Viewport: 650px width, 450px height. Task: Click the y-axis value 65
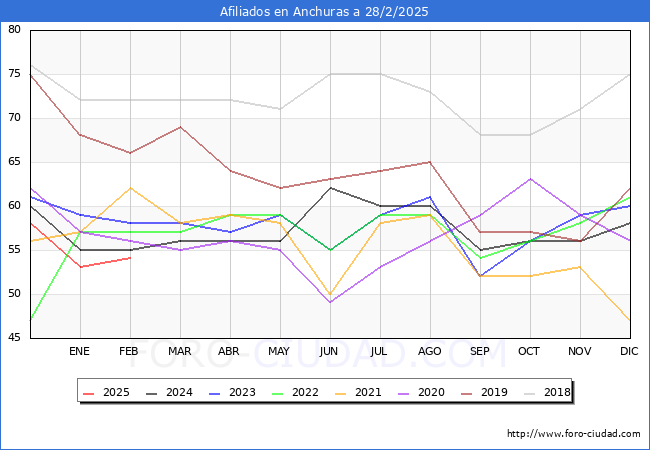tap(14, 162)
